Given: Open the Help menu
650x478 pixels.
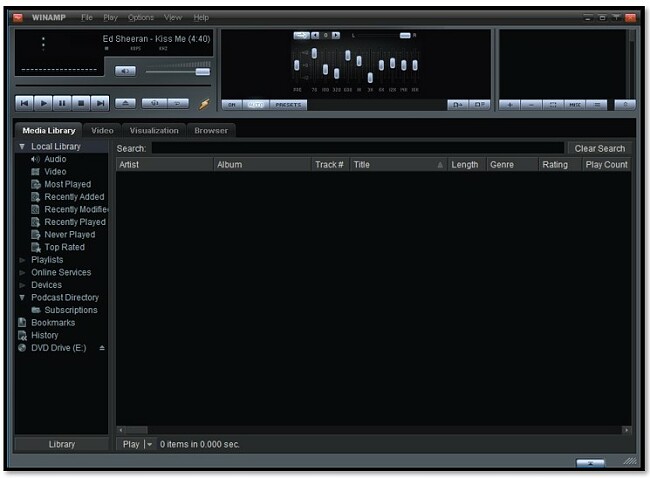Looking at the screenshot, I should click(201, 17).
